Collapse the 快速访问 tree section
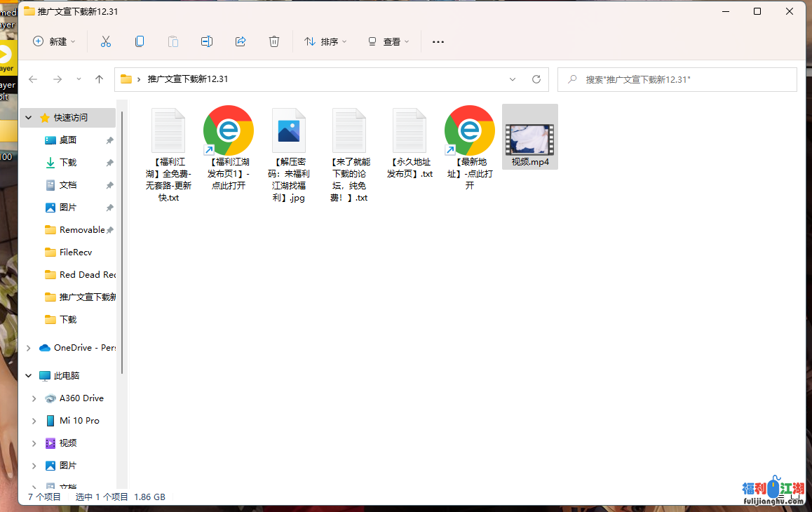Image resolution: width=812 pixels, height=512 pixels. point(29,118)
